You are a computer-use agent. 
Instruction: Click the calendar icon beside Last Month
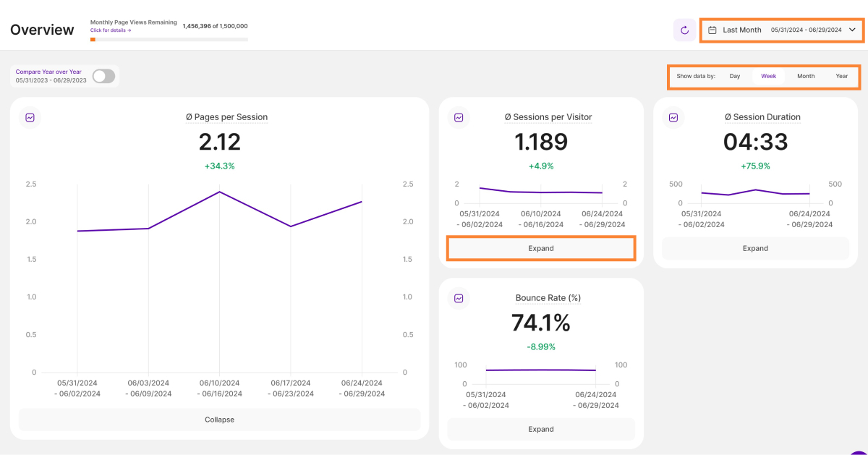click(x=712, y=30)
